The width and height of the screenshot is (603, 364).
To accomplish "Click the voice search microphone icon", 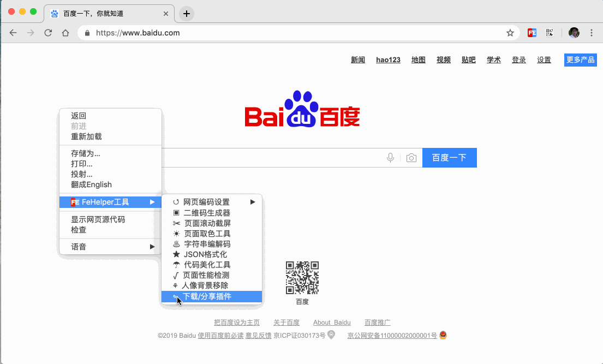I will pyautogui.click(x=390, y=158).
